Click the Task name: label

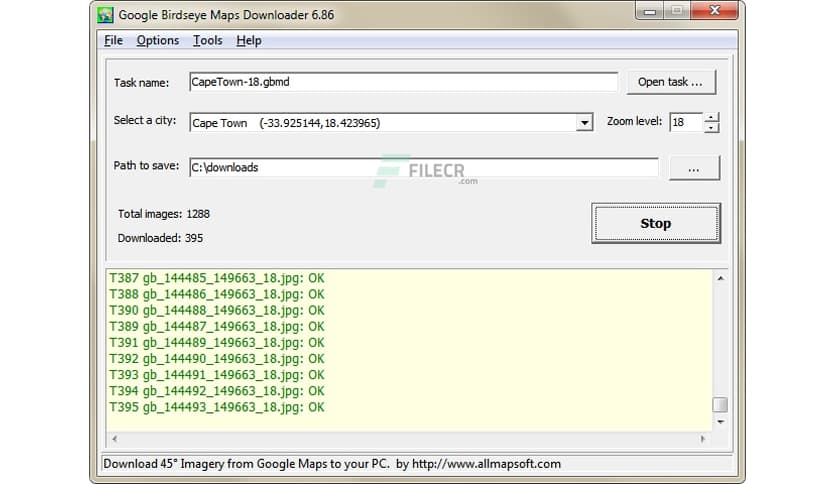[x=141, y=83]
